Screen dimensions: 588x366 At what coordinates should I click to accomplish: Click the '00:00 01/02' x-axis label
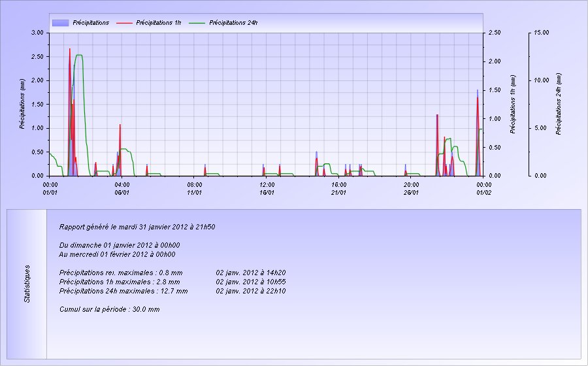click(483, 189)
